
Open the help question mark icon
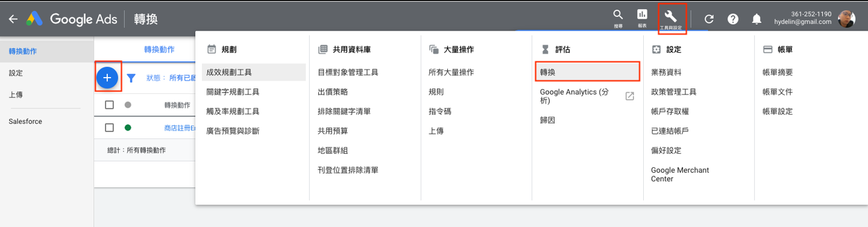coord(733,19)
